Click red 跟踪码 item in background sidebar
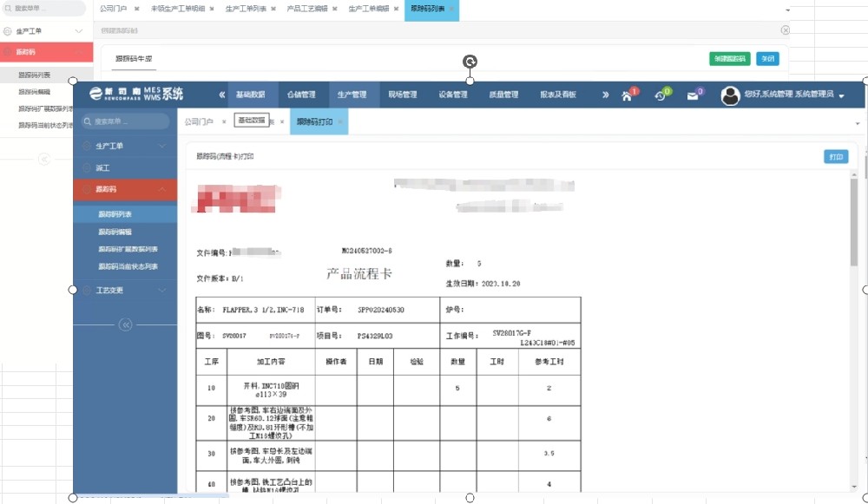Viewport: 868px width, 504px height. 47,51
